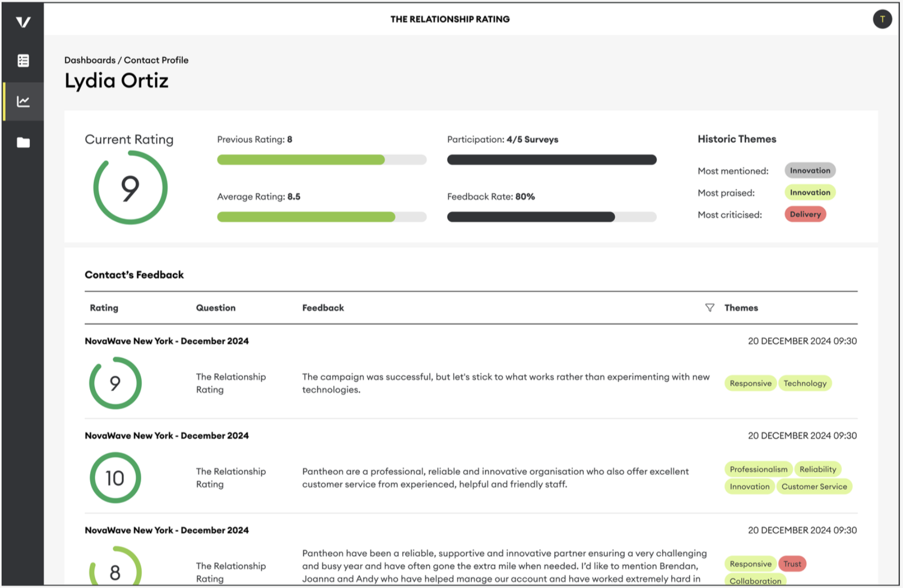The height and width of the screenshot is (588, 903).
Task: Click the Contact's Feedback heading
Action: 134,275
